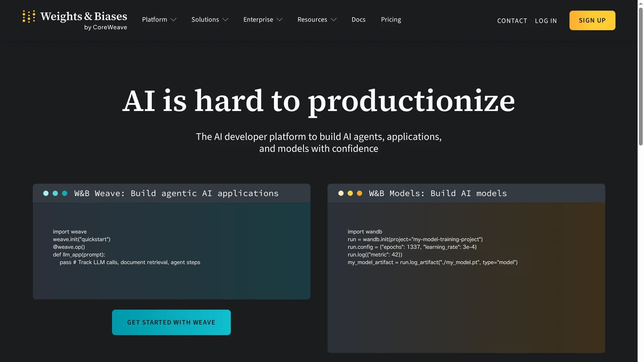Image resolution: width=644 pixels, height=362 pixels.
Task: Click the weave.init("quickstart") code line
Action: point(82,239)
